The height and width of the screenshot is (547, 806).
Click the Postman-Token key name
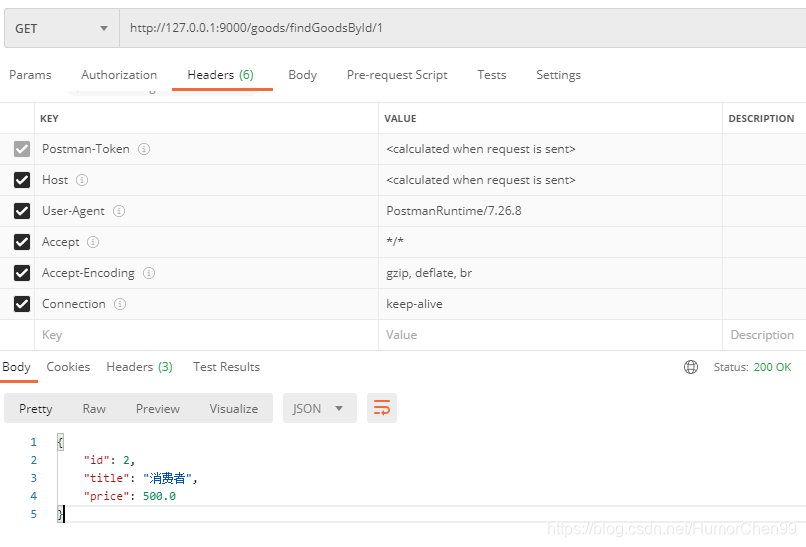pos(86,149)
